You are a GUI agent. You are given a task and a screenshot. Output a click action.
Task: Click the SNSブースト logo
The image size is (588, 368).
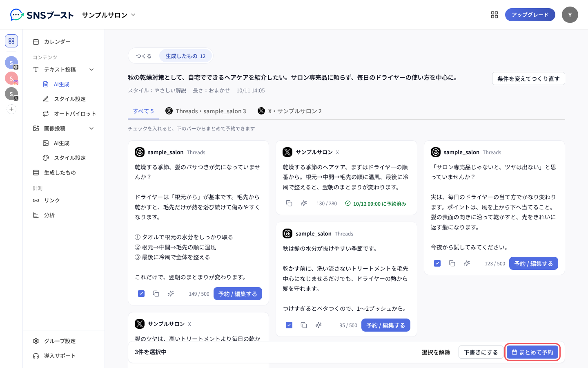[42, 15]
